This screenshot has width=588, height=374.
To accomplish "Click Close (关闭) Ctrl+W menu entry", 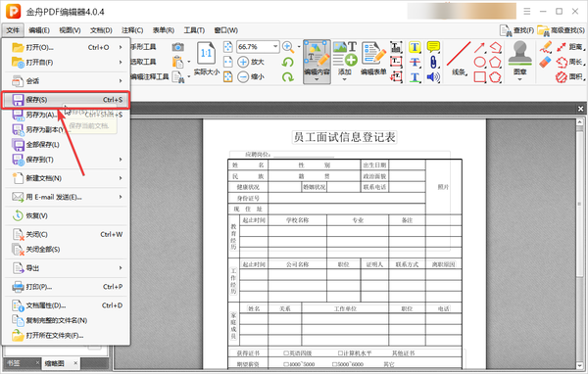I will [x=66, y=235].
